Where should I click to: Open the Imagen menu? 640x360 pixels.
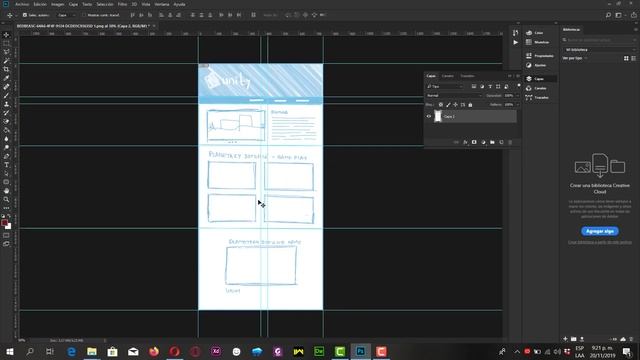point(58,4)
